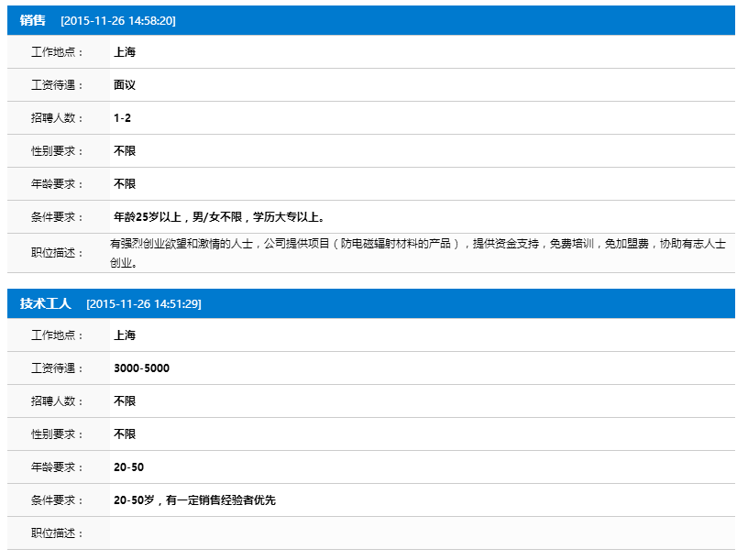Click the 销售 job description paragraph
This screenshot has height=560, width=748.
(417, 253)
